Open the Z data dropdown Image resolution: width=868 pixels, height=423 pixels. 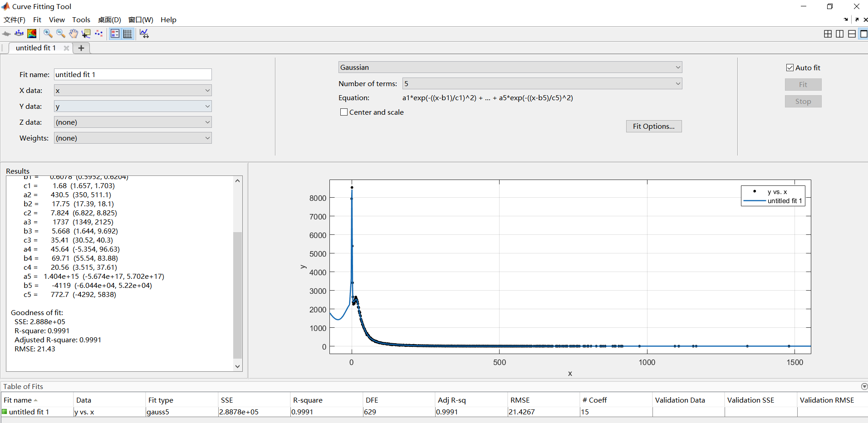click(133, 122)
